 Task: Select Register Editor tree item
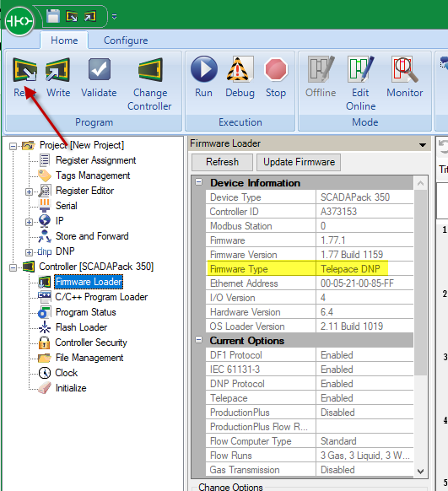pyautogui.click(x=84, y=191)
